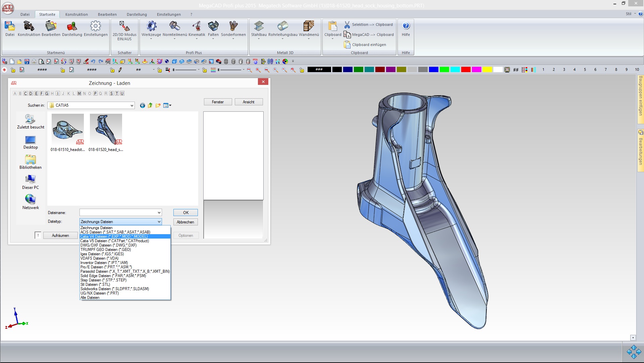The height and width of the screenshot is (363, 644).
Task: Switch to the Konstruktion ribbon tab
Action: click(76, 14)
